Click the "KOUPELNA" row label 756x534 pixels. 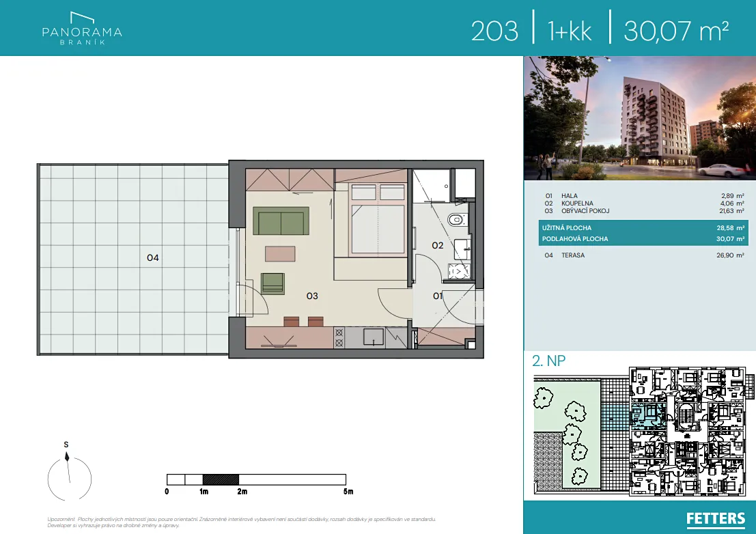(x=577, y=203)
